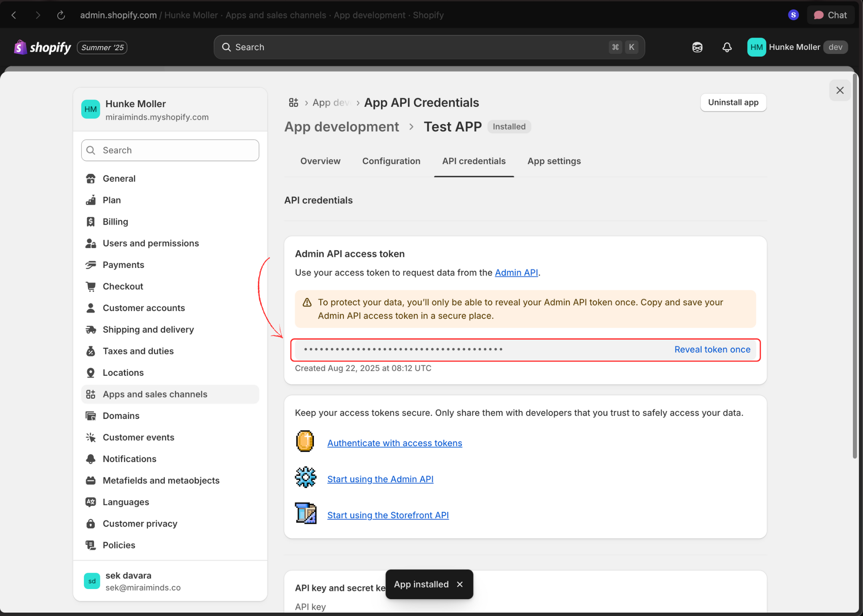Image resolution: width=863 pixels, height=616 pixels.
Task: Focus the settings sidebar Search field
Action: coord(170,150)
